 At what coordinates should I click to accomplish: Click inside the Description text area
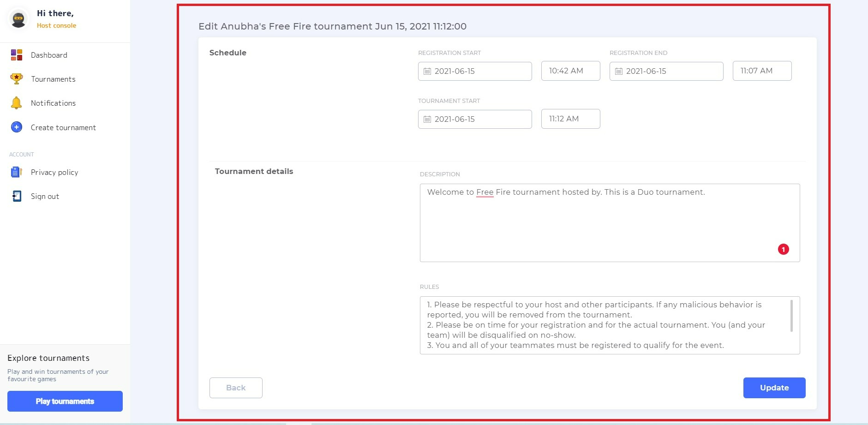pos(610,223)
